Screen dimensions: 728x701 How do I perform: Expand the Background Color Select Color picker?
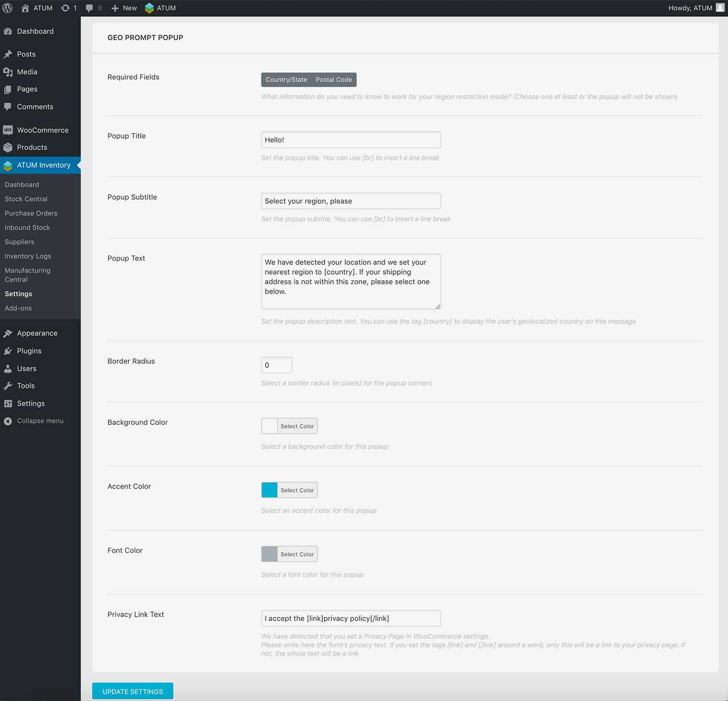297,426
